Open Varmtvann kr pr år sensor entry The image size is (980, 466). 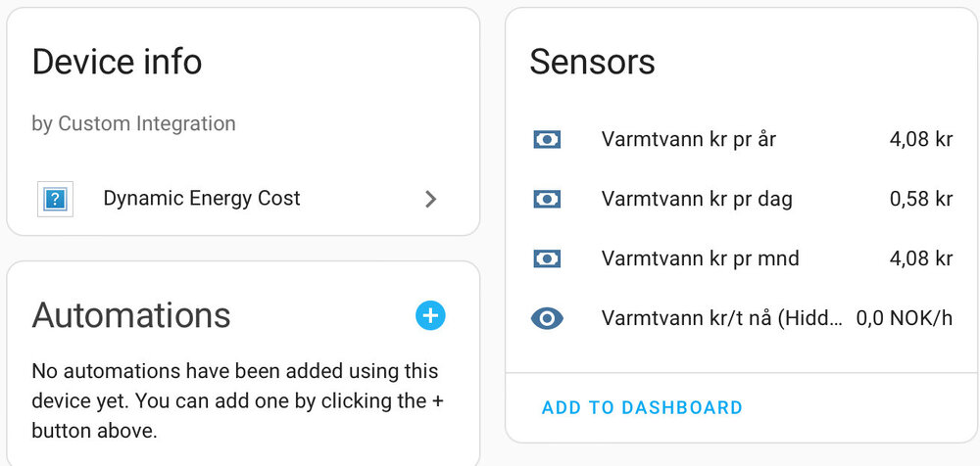tap(689, 139)
